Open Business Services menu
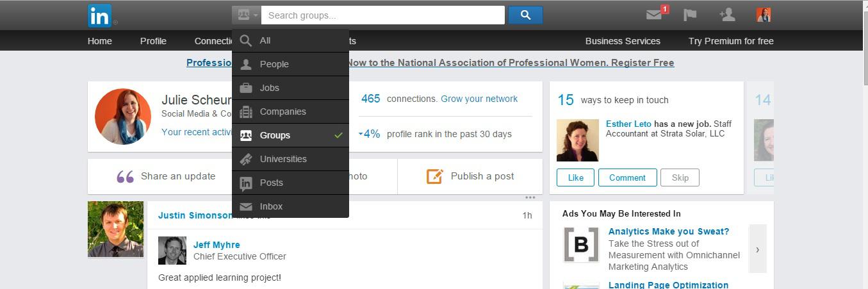 tap(623, 41)
